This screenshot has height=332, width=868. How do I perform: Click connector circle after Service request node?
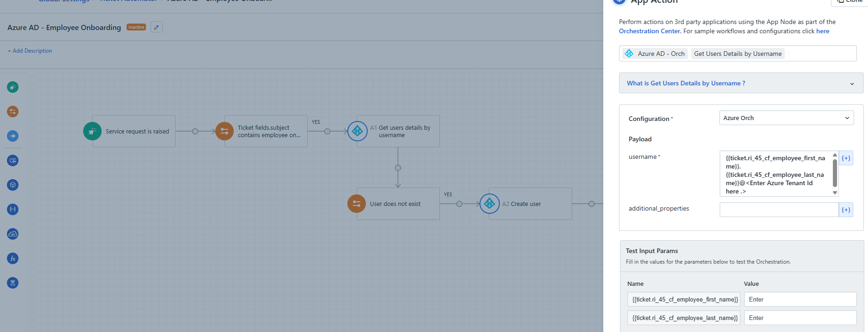pyautogui.click(x=195, y=131)
